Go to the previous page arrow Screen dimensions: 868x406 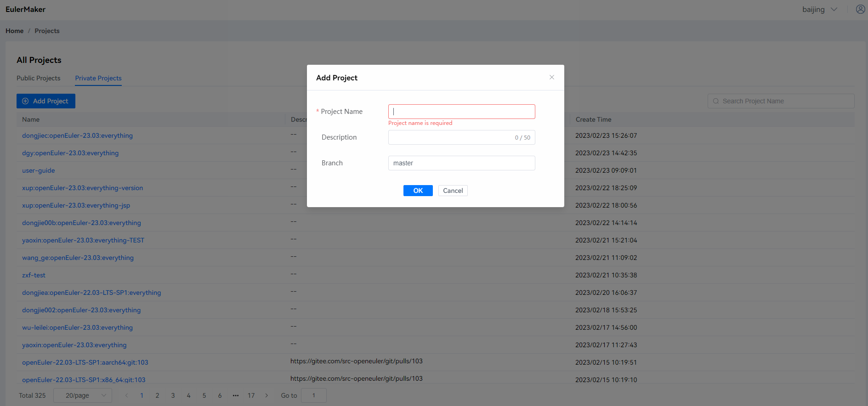pos(126,395)
